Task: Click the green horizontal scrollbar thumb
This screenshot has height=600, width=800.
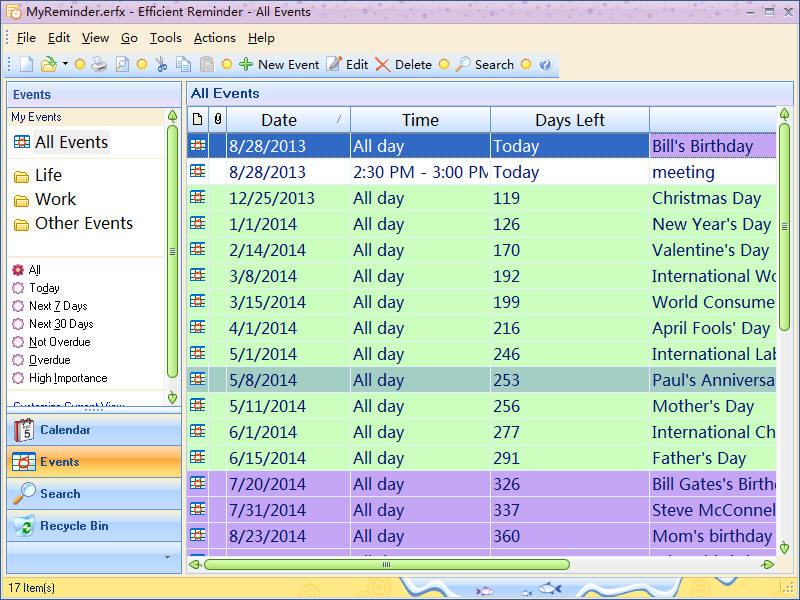Action: coord(387,564)
